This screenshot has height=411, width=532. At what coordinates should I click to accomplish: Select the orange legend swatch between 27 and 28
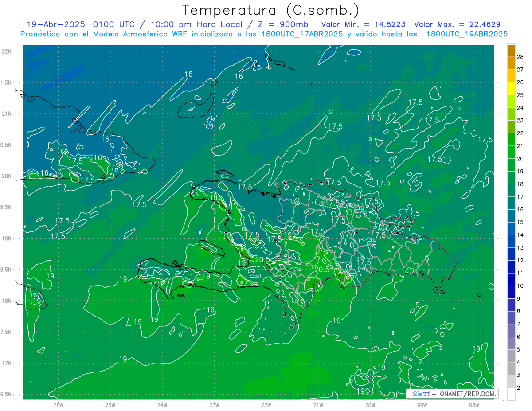pyautogui.click(x=511, y=63)
